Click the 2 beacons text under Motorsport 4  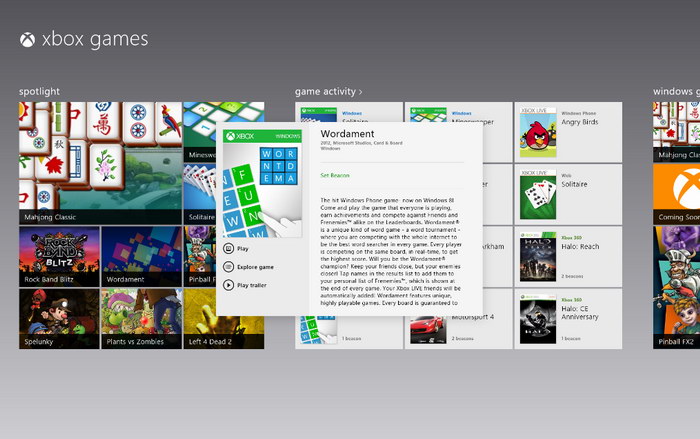pyautogui.click(x=462, y=339)
